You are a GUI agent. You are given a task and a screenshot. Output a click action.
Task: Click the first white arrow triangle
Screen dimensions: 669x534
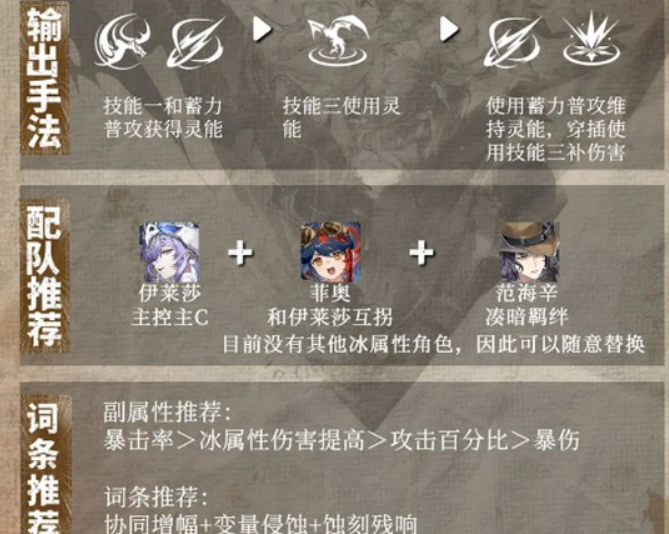click(x=262, y=29)
